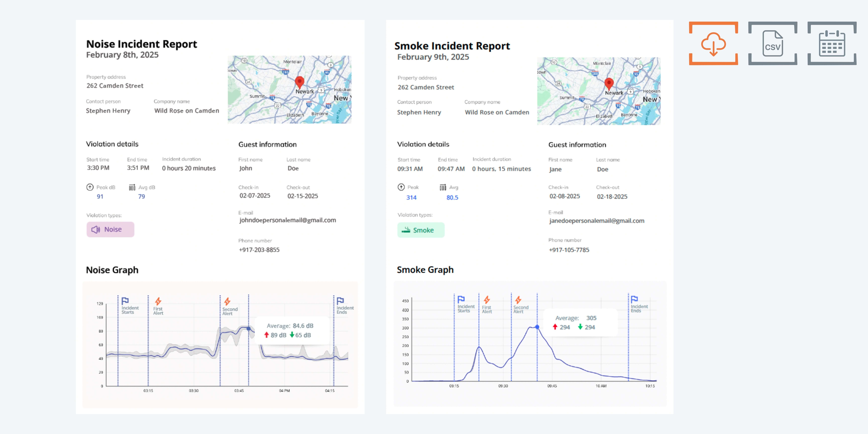Click the smoke report Avg bars icon
This screenshot has width=868, height=434.
443,187
